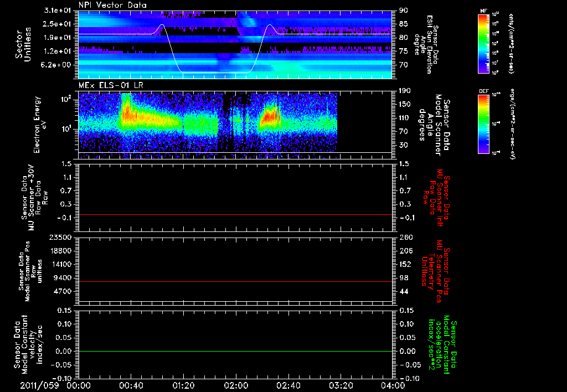Click the red "MU Scanner Pos Telemetry" title
The height and width of the screenshot is (392, 567).
click(436, 271)
